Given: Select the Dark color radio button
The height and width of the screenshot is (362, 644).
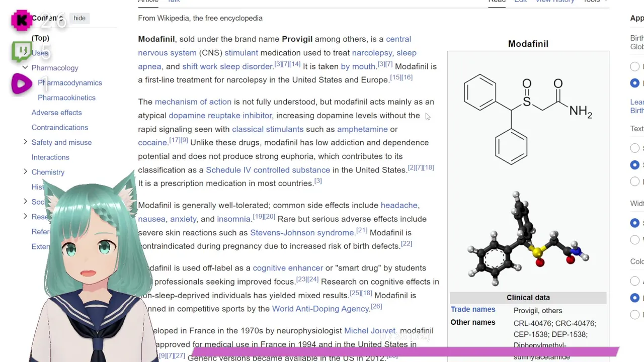Looking at the screenshot, I should coord(635,314).
